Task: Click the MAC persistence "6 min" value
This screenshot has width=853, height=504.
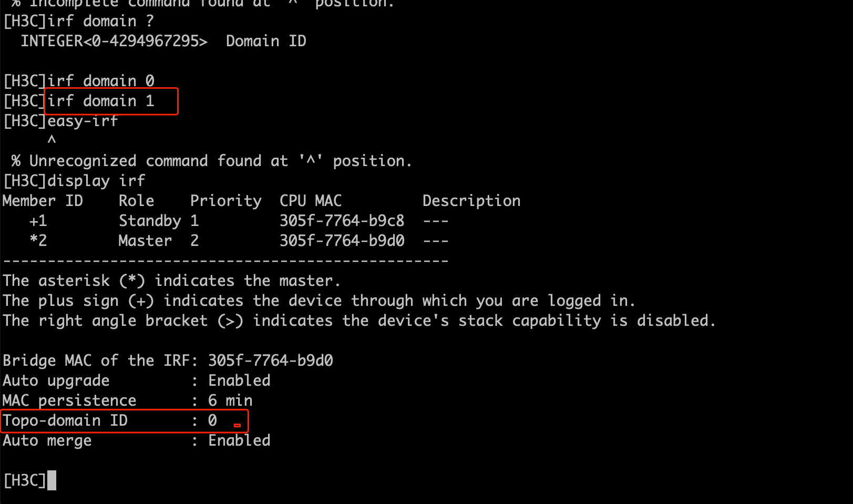Action: point(230,400)
